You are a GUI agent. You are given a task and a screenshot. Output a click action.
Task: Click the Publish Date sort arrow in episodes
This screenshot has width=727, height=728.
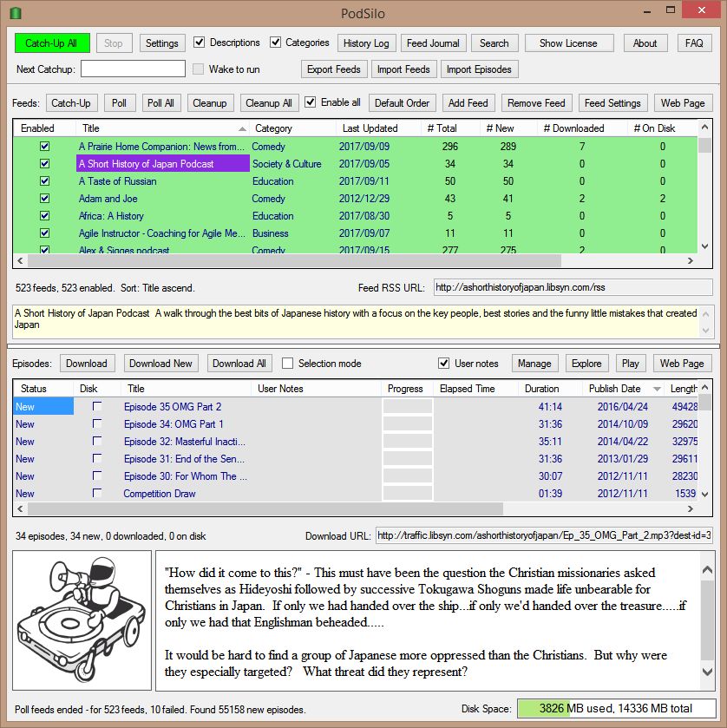pyautogui.click(x=657, y=389)
